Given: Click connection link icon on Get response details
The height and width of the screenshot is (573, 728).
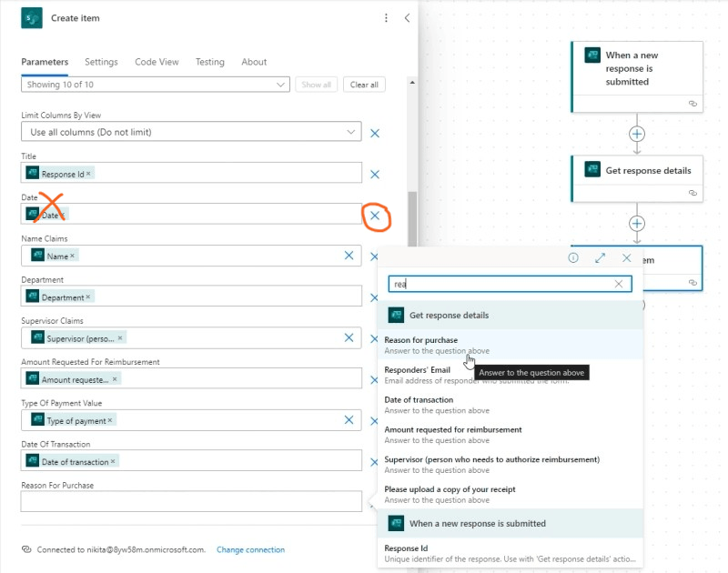Looking at the screenshot, I should [693, 193].
